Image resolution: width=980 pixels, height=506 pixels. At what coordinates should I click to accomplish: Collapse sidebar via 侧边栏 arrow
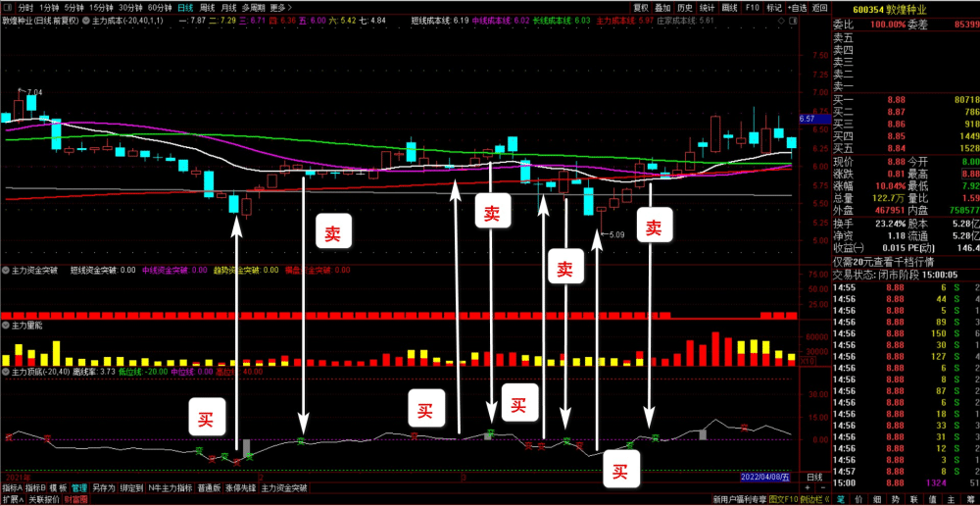coord(815,500)
